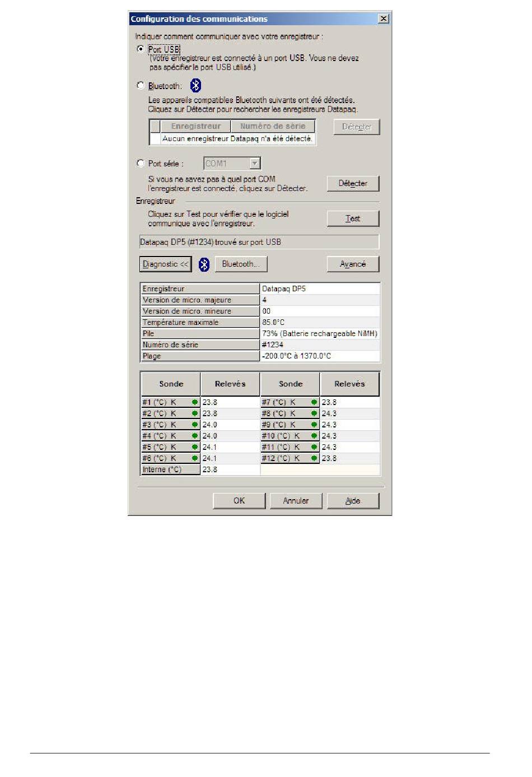Click the green status dot of probe #7

[314, 402]
